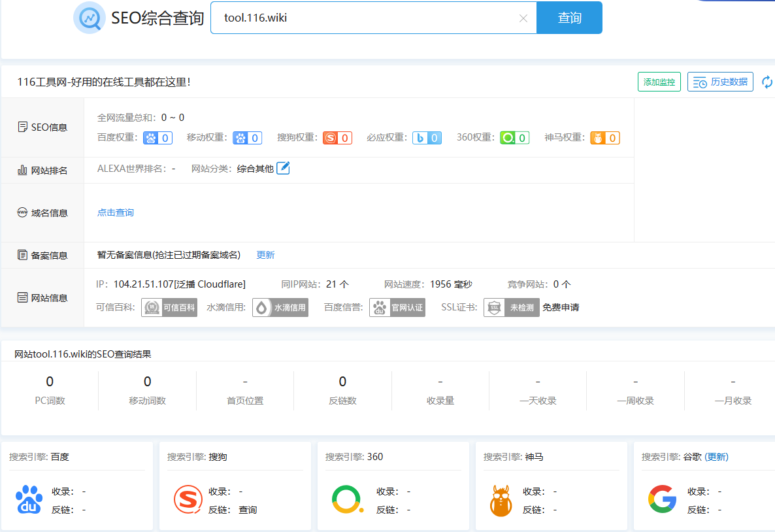Viewport: 775px width, 532px height.
Task: Click the refresh icon beside 历史数据
Action: click(x=767, y=82)
